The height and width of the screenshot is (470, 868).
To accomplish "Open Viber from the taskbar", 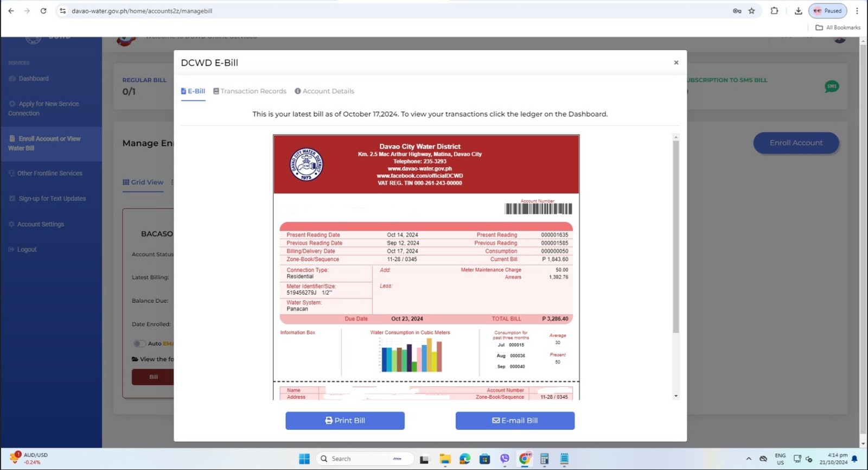I will [x=505, y=459].
